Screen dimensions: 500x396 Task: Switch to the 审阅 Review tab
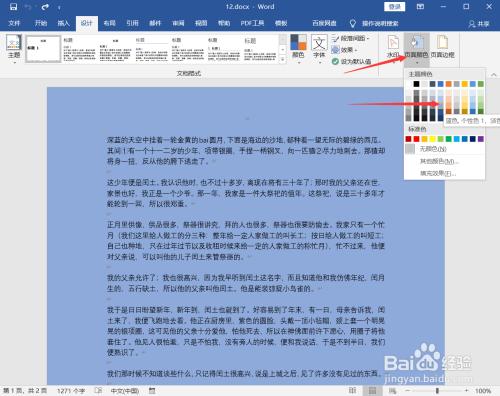[x=178, y=23]
